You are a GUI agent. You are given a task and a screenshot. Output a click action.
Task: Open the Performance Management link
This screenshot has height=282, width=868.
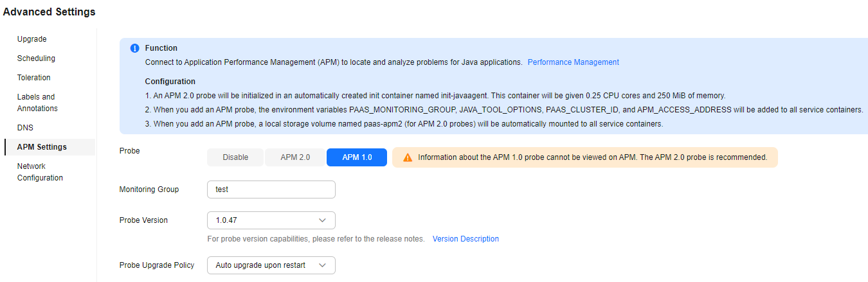point(574,62)
